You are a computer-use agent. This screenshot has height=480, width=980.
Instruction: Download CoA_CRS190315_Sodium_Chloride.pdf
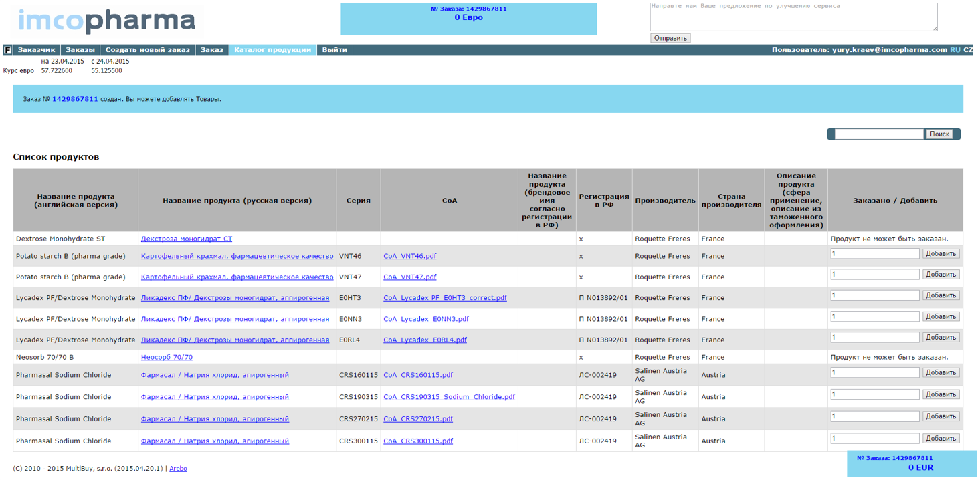[449, 397]
